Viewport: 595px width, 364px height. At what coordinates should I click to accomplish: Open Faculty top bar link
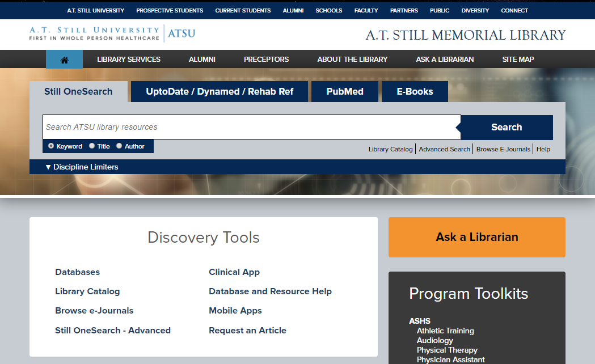pyautogui.click(x=366, y=11)
